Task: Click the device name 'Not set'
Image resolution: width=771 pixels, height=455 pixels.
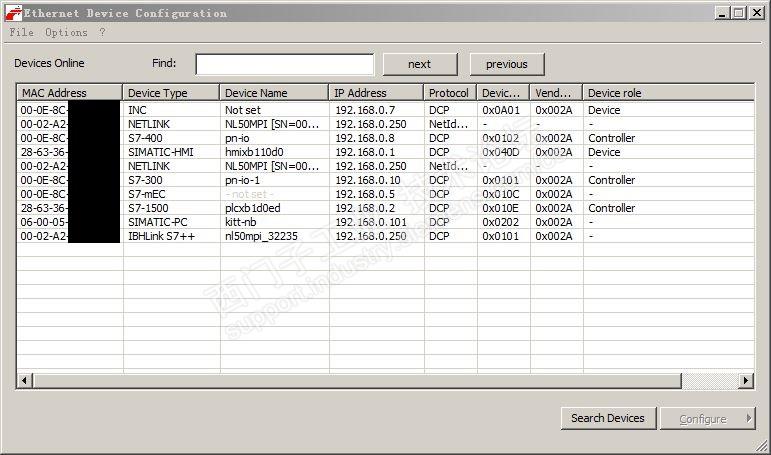Action: coord(243,110)
